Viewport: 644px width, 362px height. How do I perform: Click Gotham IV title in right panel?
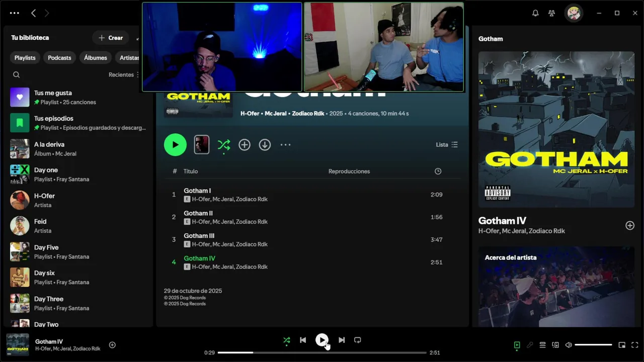tap(502, 221)
